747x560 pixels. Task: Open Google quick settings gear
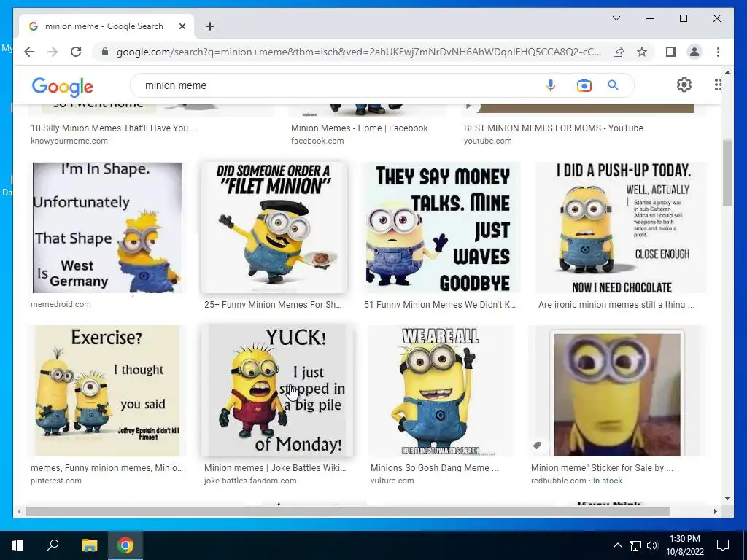[x=684, y=85]
